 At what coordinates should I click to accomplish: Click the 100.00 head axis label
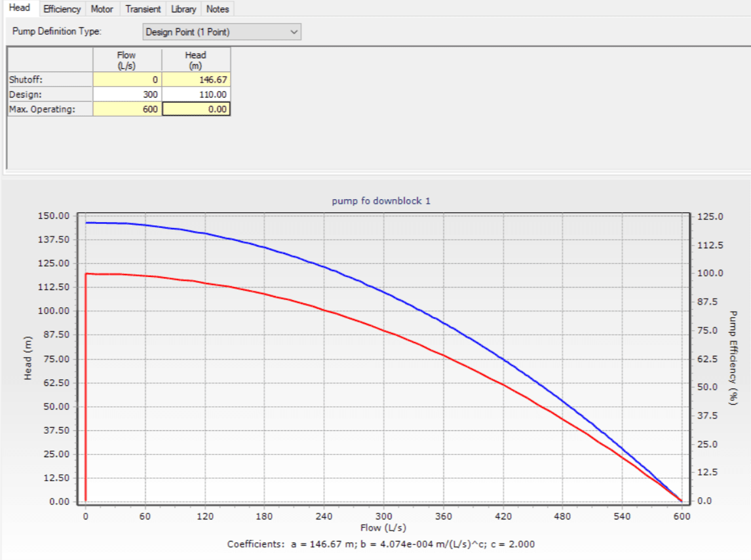54,311
